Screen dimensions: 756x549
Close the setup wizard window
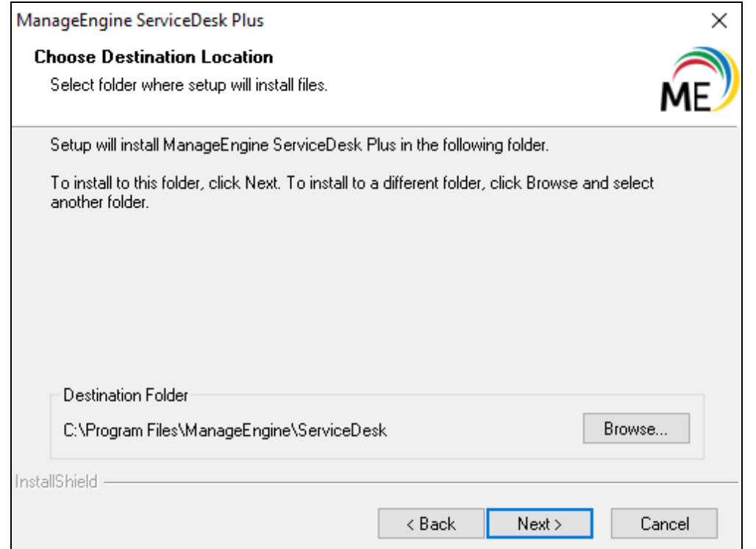721,21
